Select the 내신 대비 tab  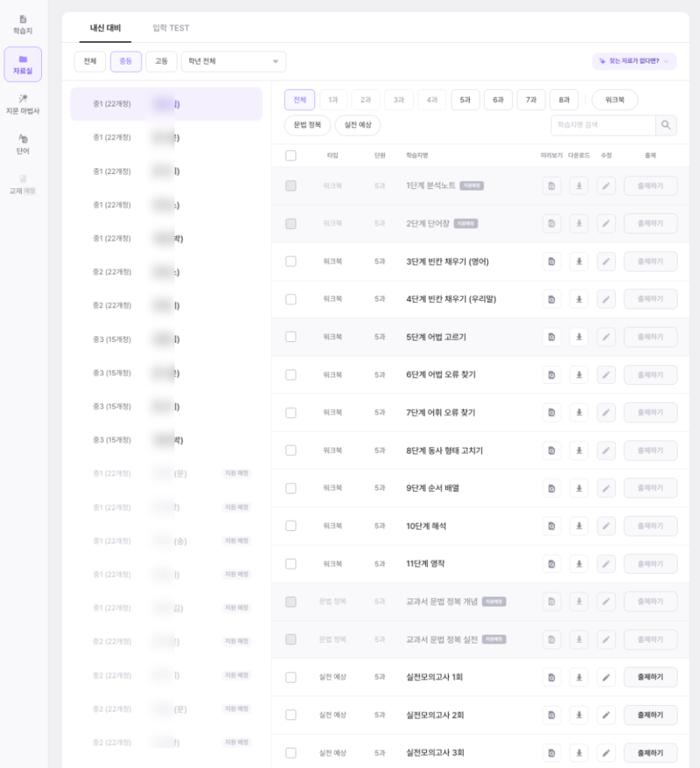click(105, 28)
